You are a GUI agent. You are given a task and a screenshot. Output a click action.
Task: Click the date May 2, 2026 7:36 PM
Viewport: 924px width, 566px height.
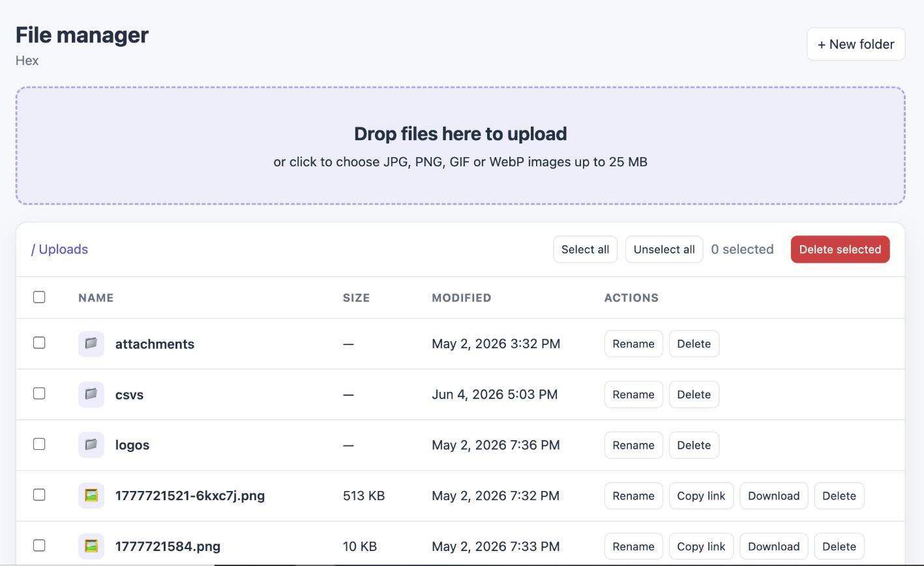point(496,445)
